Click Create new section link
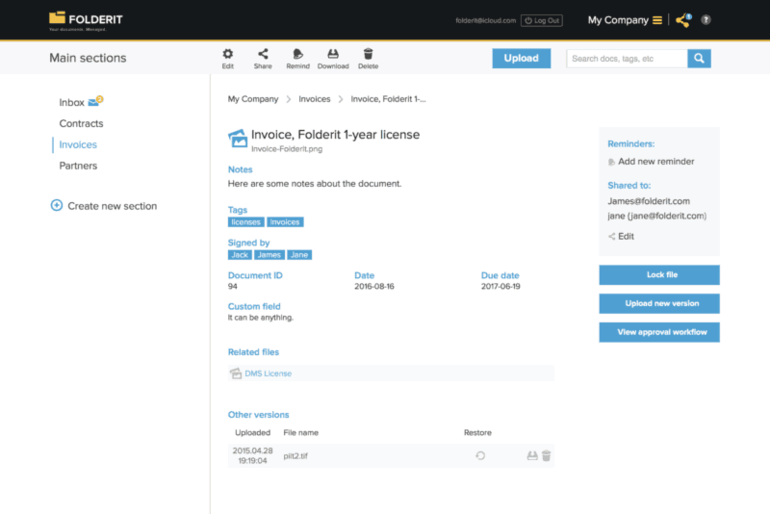The width and height of the screenshot is (770, 514). [112, 206]
